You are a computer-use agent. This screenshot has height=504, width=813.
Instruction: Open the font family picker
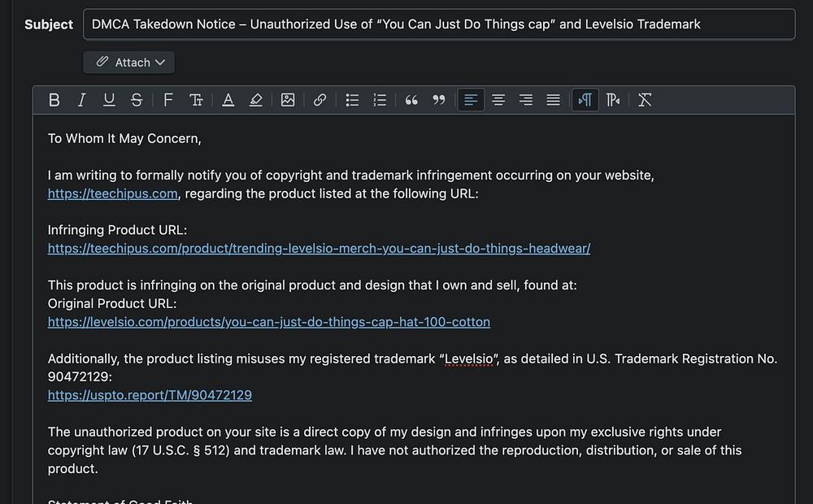pyautogui.click(x=168, y=100)
